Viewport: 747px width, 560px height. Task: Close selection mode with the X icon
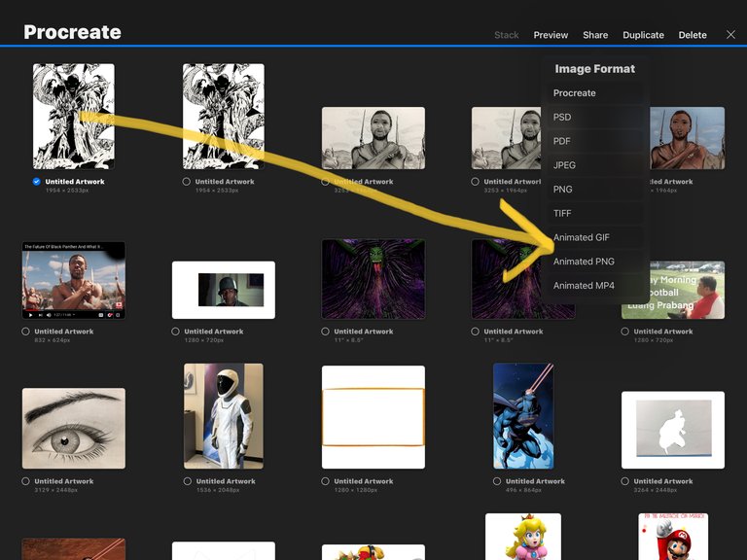[730, 35]
